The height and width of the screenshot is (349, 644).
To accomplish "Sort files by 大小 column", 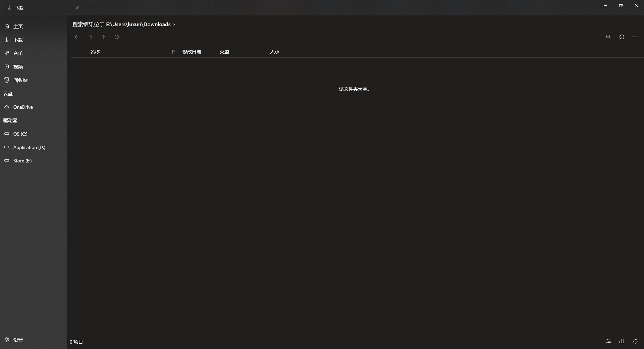I will click(x=274, y=52).
